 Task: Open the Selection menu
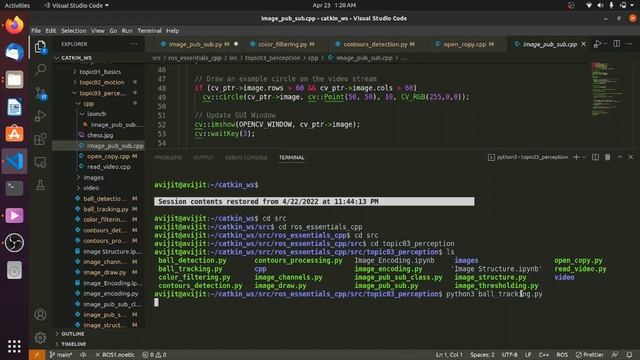pyautogui.click(x=73, y=31)
